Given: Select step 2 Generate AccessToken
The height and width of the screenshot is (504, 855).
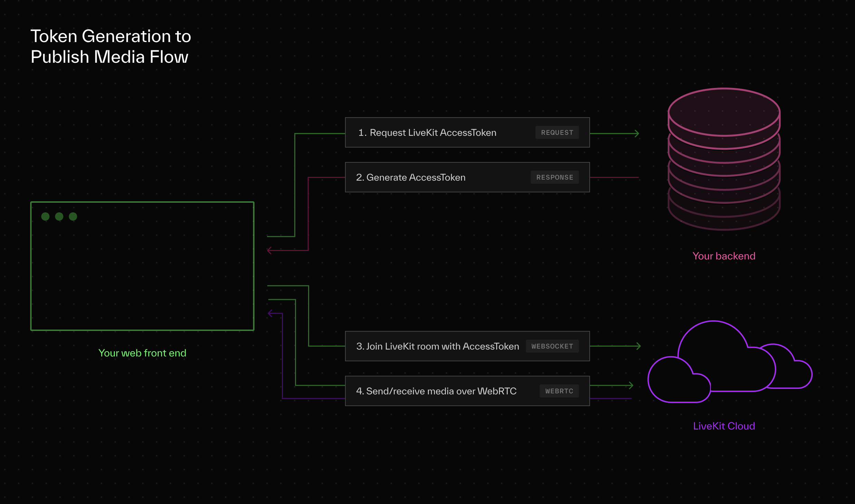Looking at the screenshot, I should click(411, 178).
